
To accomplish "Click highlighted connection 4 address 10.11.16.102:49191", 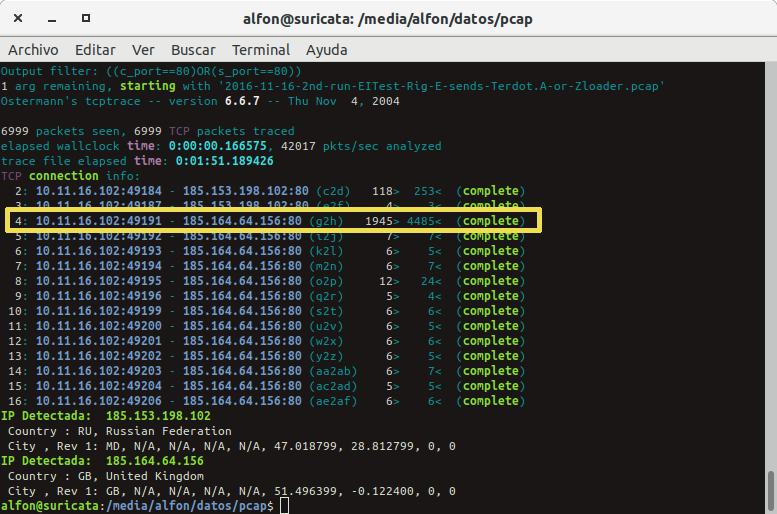I will click(x=99, y=221).
